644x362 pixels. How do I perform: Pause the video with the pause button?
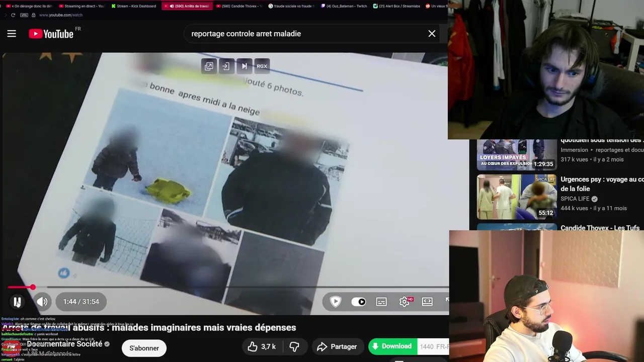pos(17,302)
